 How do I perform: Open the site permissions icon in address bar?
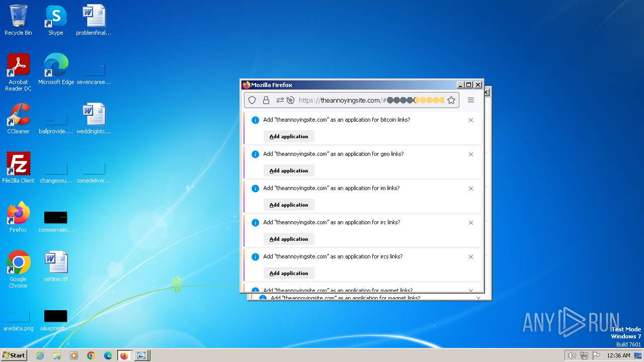tap(280, 100)
